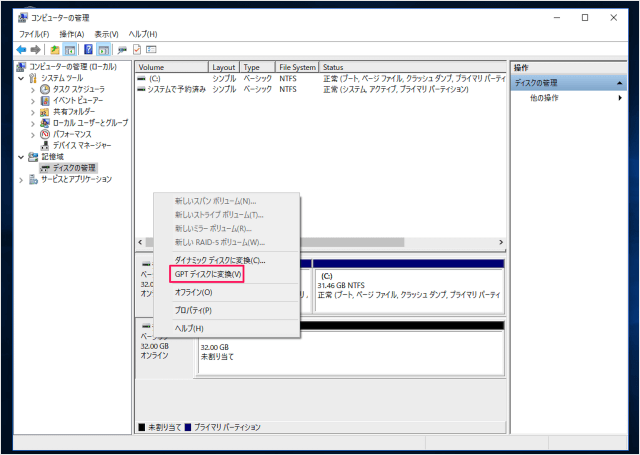Expand the イベント ビューアー node
640x455 pixels.
(x=33, y=100)
